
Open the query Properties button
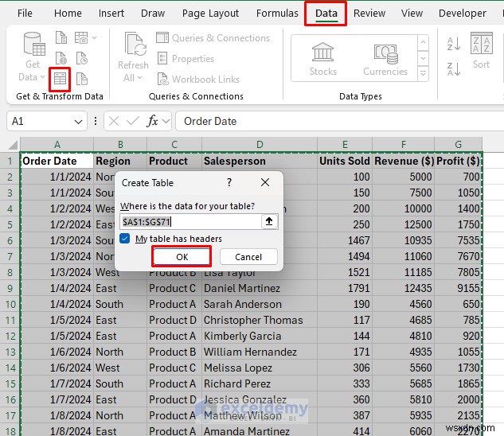(186, 59)
